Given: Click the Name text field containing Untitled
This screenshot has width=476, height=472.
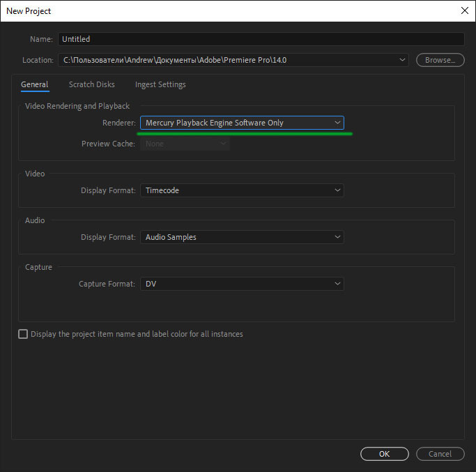Looking at the screenshot, I should click(x=261, y=39).
